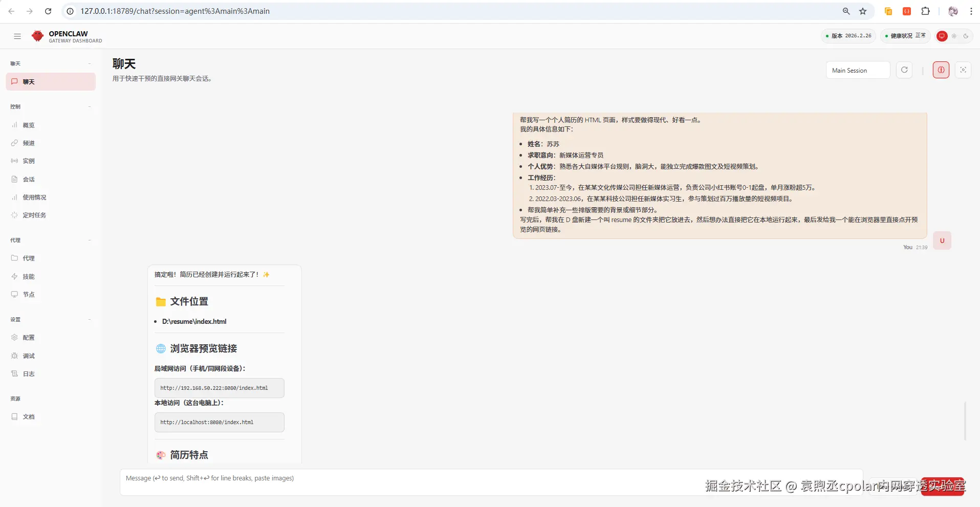Open the 日志 logs scroll icon
980x507 pixels.
coord(14,373)
